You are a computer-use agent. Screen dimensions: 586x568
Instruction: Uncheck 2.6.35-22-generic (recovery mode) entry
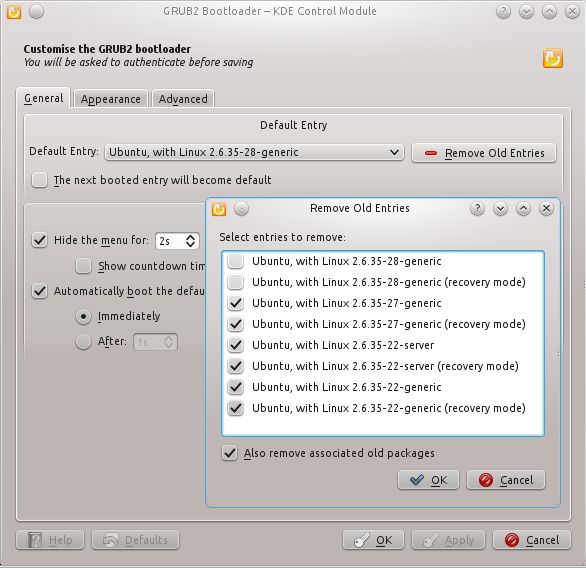coord(235,408)
